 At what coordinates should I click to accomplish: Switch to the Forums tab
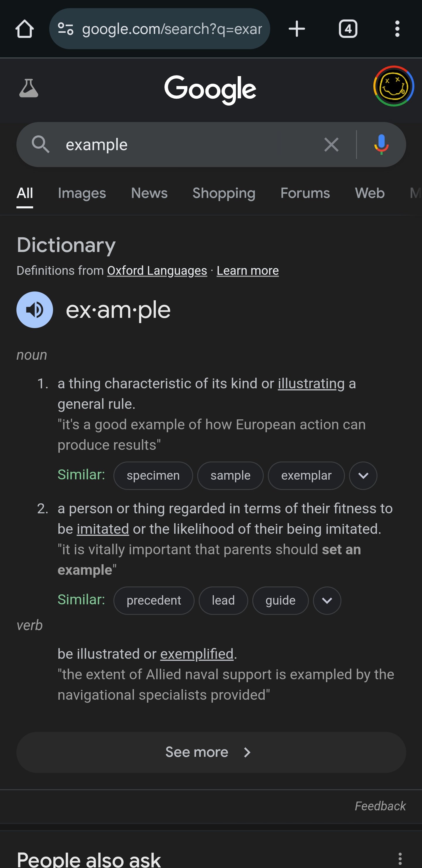point(305,193)
